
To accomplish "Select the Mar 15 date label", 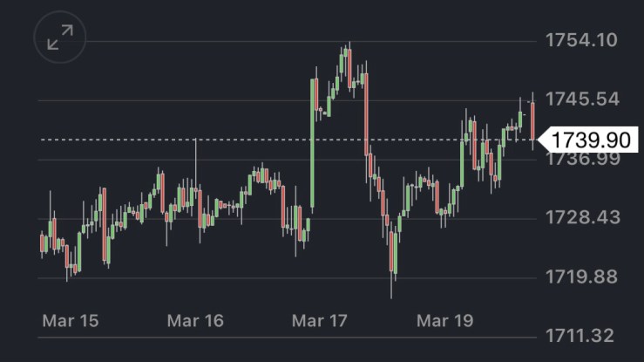I will tap(71, 320).
